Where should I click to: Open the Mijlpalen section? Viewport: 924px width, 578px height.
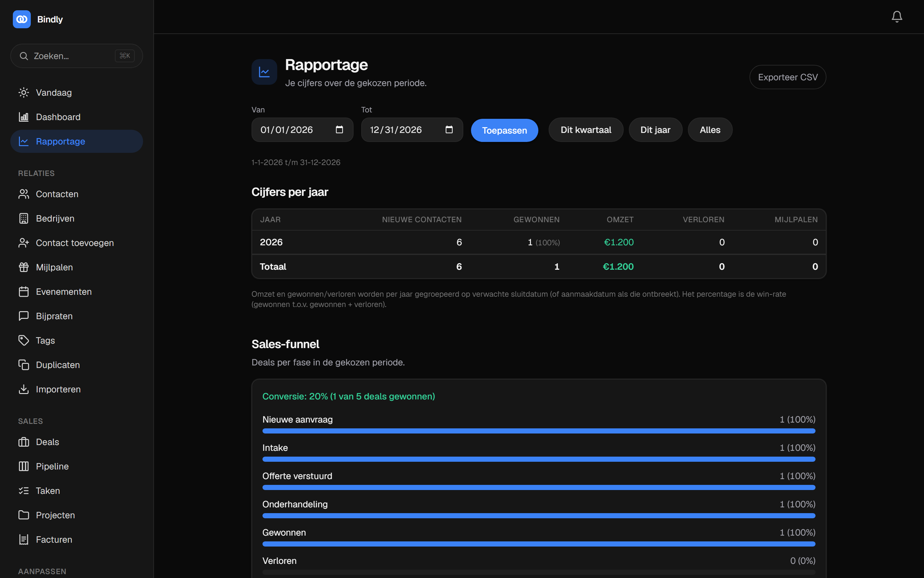click(77, 267)
